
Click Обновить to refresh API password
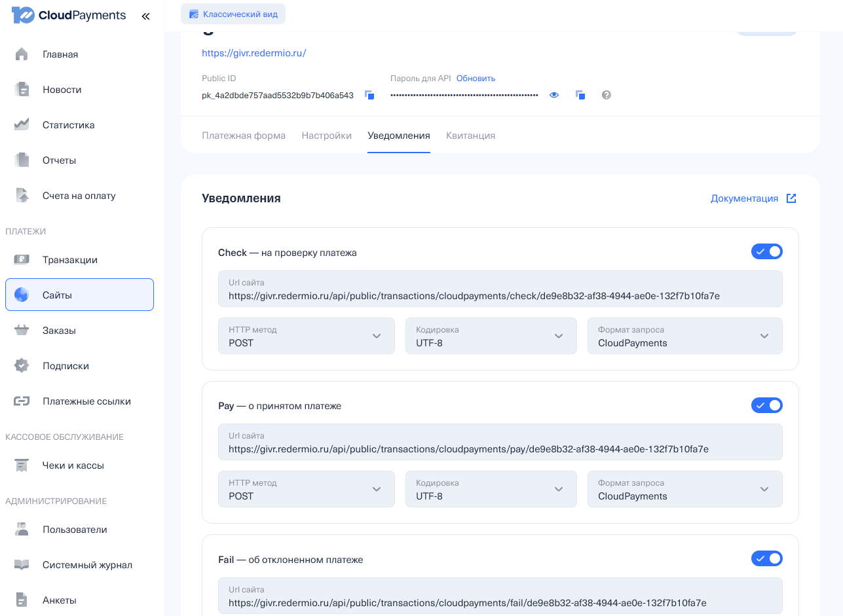(476, 78)
